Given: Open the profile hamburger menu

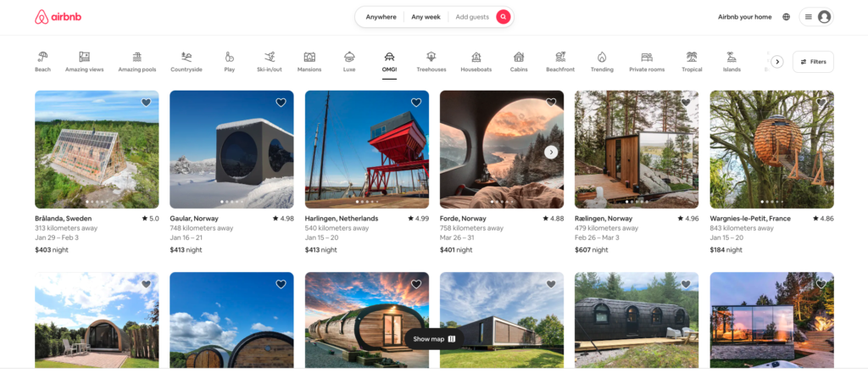Looking at the screenshot, I should click(808, 17).
